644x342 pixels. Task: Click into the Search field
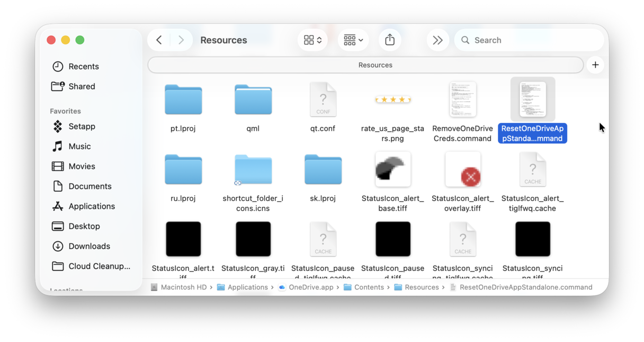pos(529,40)
